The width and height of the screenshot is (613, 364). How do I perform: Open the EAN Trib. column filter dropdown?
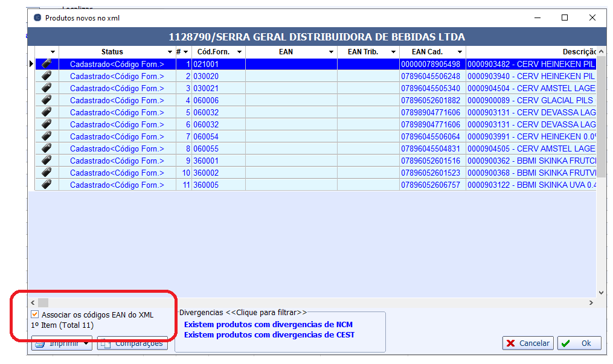[x=393, y=53]
